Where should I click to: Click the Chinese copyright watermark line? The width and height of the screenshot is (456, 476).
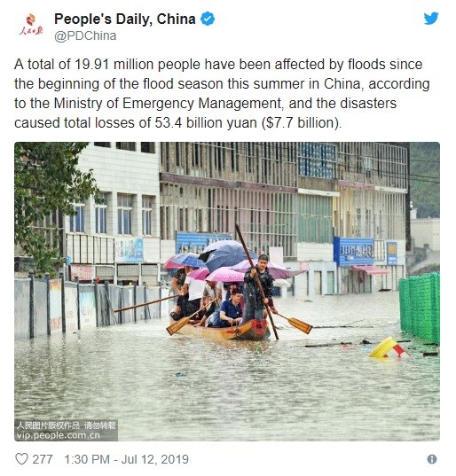point(67,425)
